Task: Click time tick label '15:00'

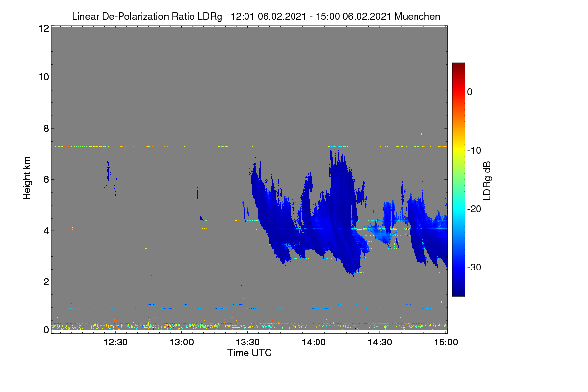Action: tap(446, 342)
